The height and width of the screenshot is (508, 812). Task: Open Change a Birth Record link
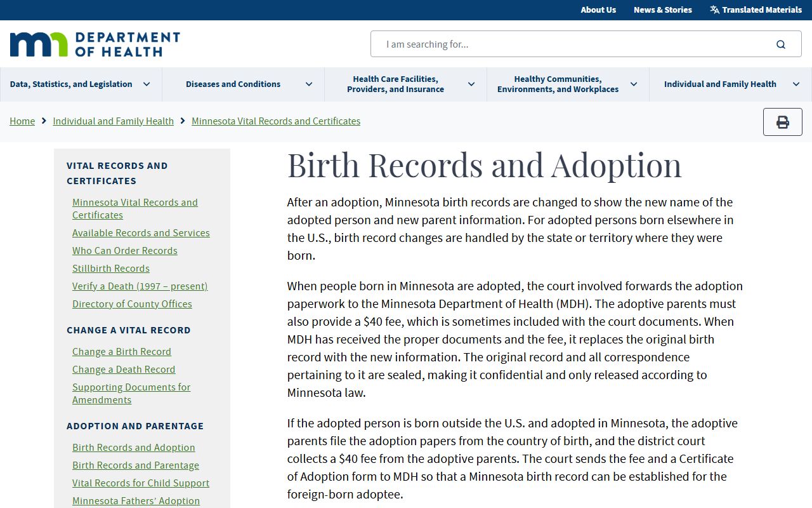(x=122, y=351)
